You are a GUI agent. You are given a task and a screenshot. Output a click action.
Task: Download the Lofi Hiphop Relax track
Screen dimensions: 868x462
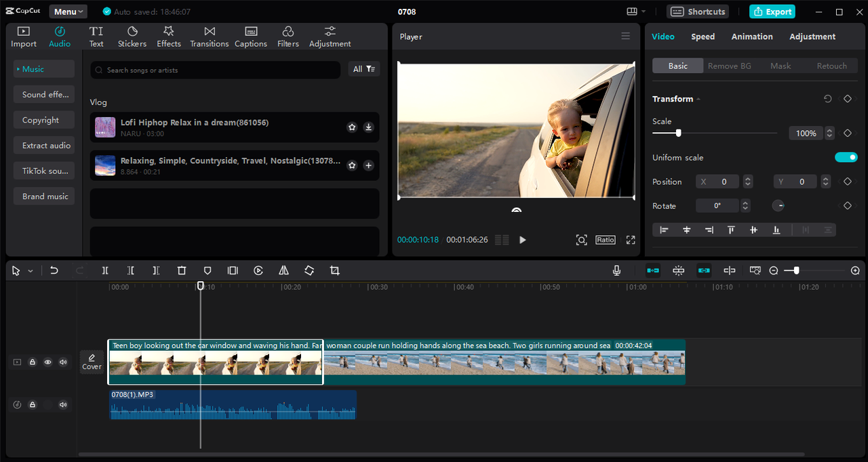[368, 127]
